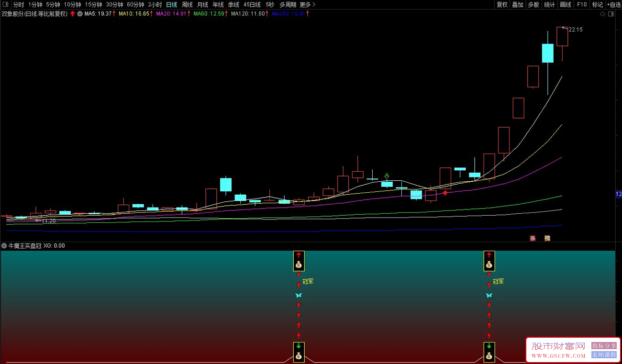Click the 涨 marker icon at chart bottom

point(532,238)
